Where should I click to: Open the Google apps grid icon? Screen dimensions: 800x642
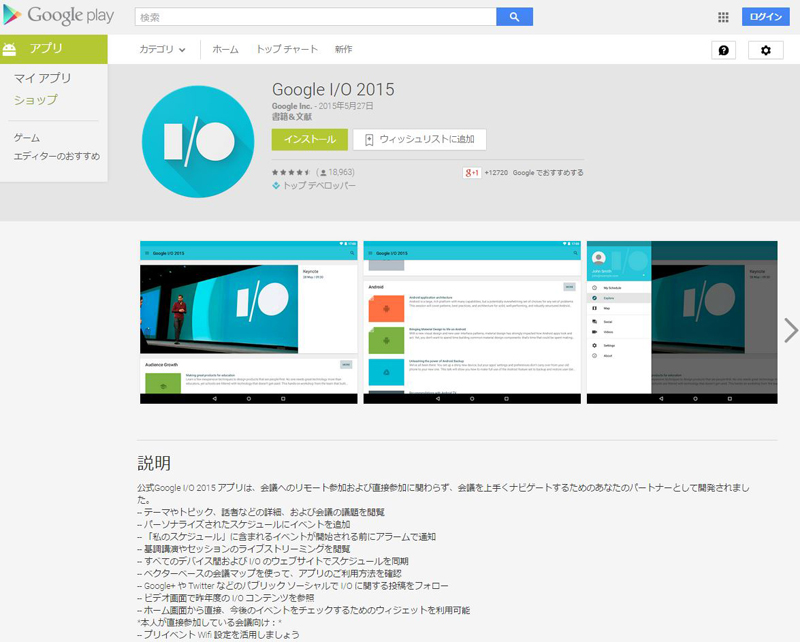point(723,17)
